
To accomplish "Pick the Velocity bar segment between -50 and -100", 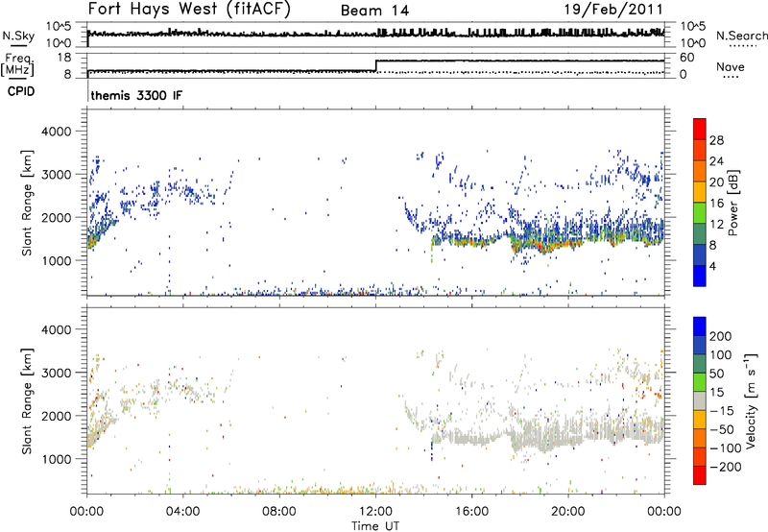I will 700,438.
